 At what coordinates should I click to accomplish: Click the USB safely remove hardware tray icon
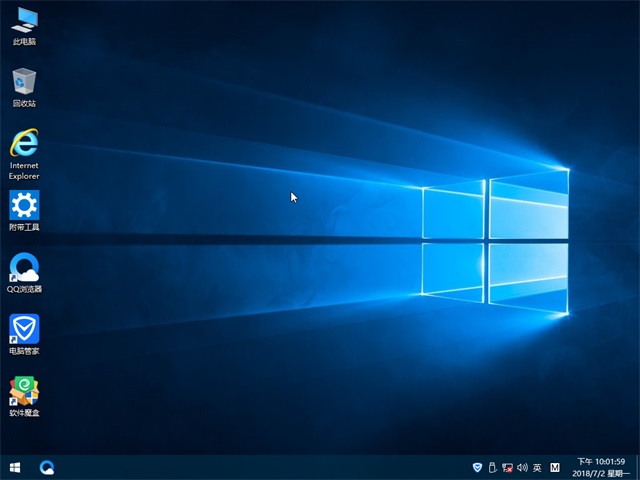(x=492, y=467)
